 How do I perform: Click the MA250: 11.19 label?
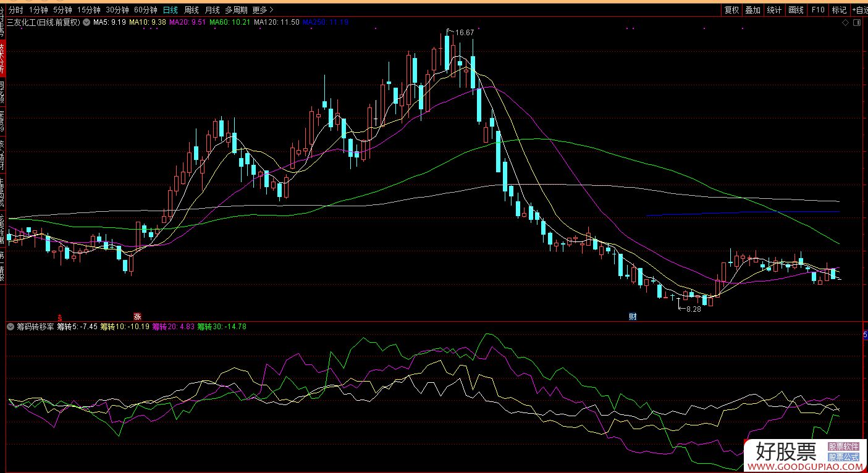tap(326, 22)
